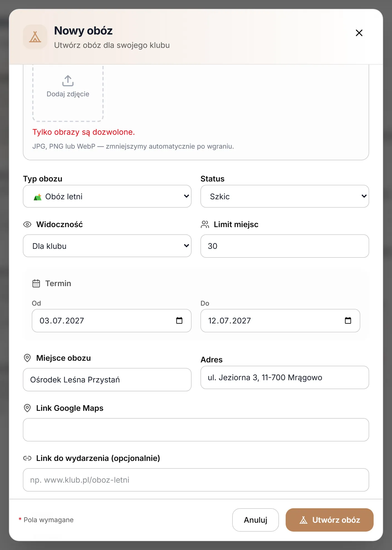
Task: Expand the Typ obozu dropdown
Action: click(x=107, y=196)
